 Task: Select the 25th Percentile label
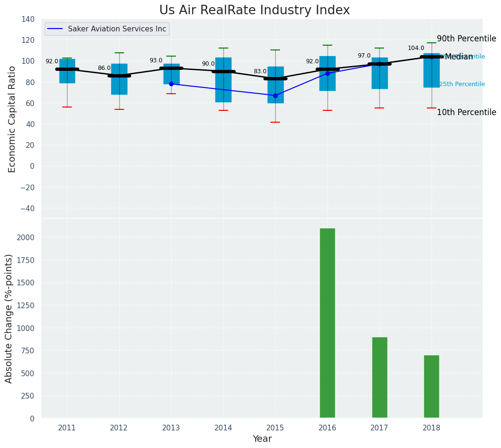click(462, 84)
